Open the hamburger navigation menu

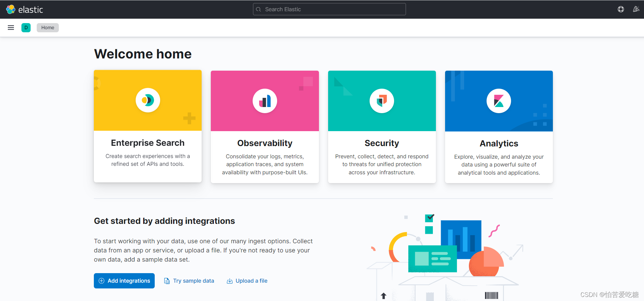coord(11,28)
